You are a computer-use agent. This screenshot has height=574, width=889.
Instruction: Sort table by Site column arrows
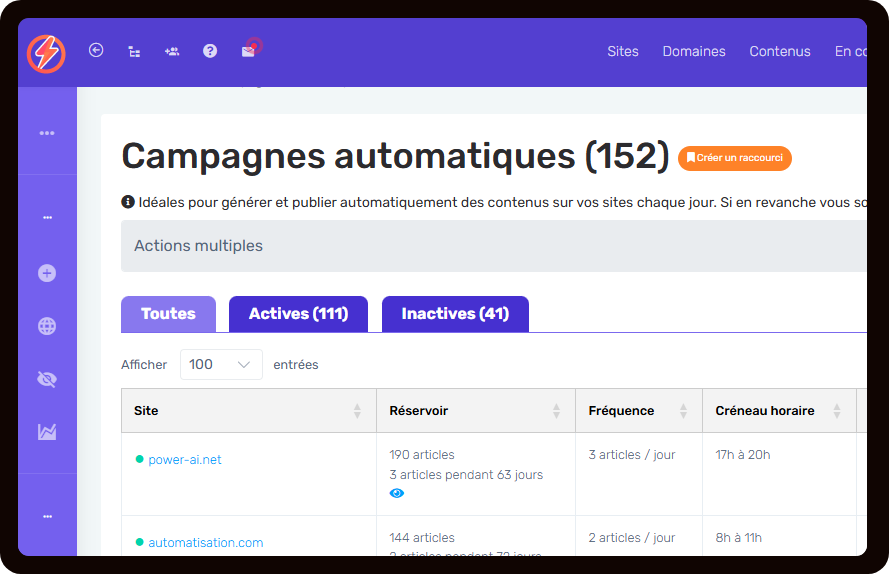coord(357,411)
